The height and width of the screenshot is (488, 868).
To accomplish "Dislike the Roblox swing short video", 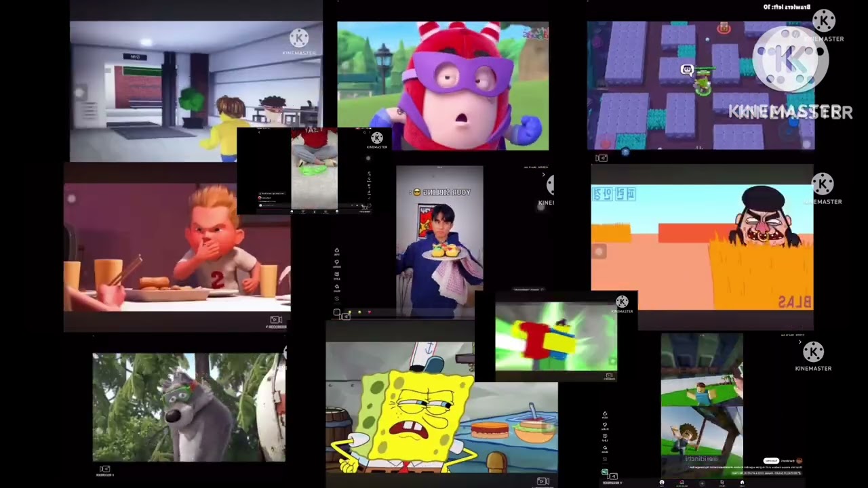I will [605, 426].
